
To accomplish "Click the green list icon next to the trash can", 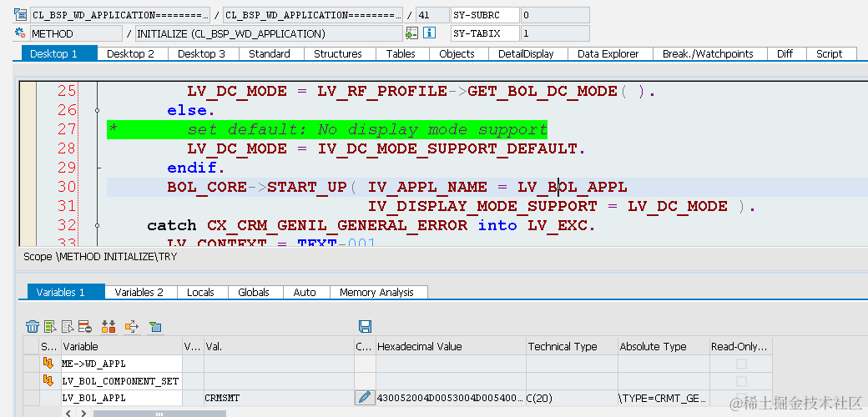I will 50,327.
